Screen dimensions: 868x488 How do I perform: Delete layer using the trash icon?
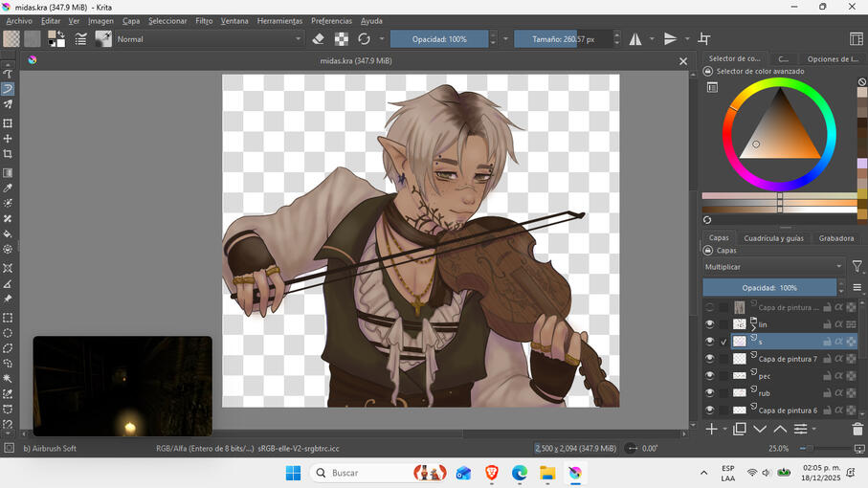click(857, 429)
